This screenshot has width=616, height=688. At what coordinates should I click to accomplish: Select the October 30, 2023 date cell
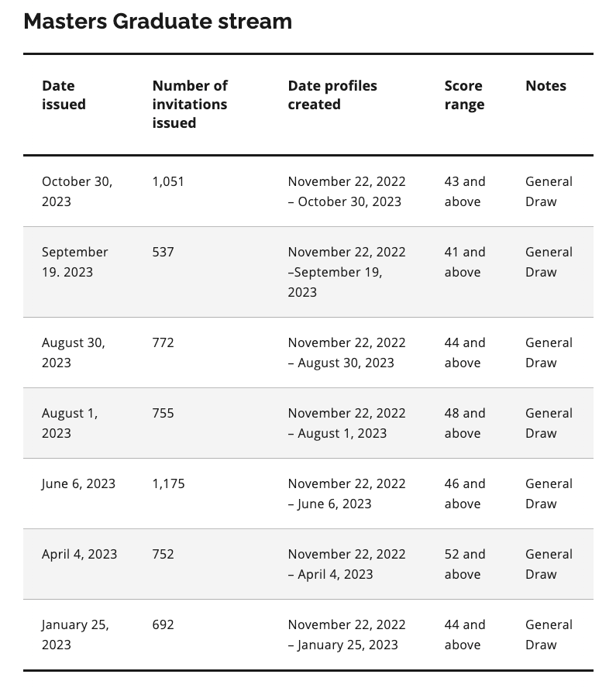[77, 191]
